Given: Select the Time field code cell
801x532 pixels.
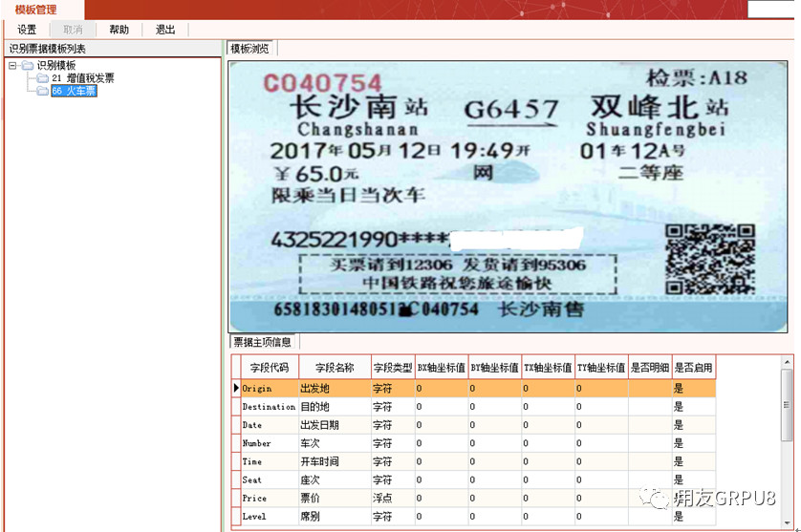Looking at the screenshot, I should (x=270, y=461).
